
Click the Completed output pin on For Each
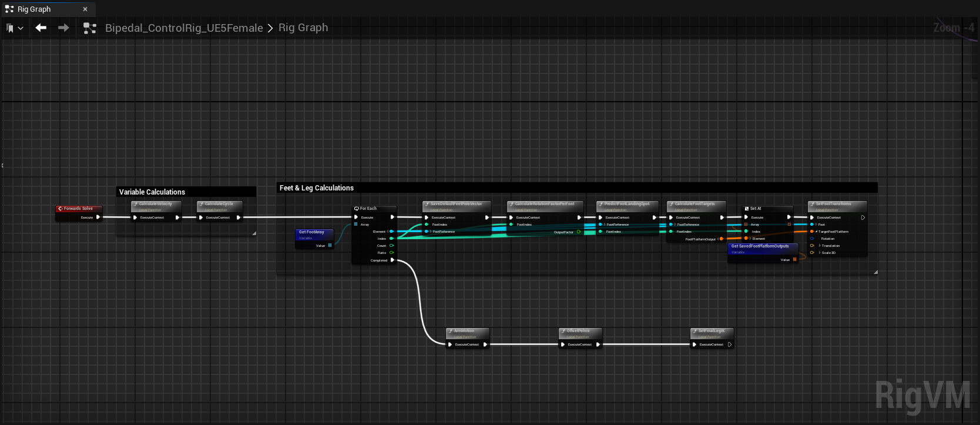point(392,260)
